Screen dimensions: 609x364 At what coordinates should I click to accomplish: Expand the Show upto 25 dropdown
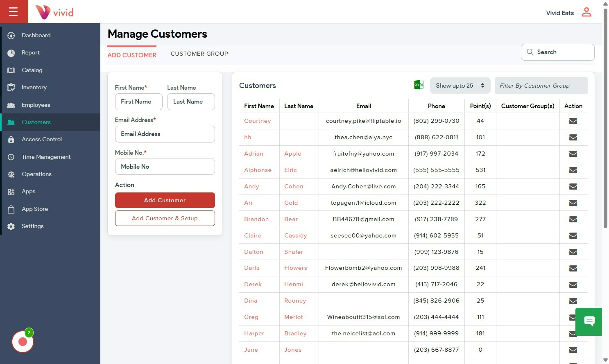(x=460, y=86)
